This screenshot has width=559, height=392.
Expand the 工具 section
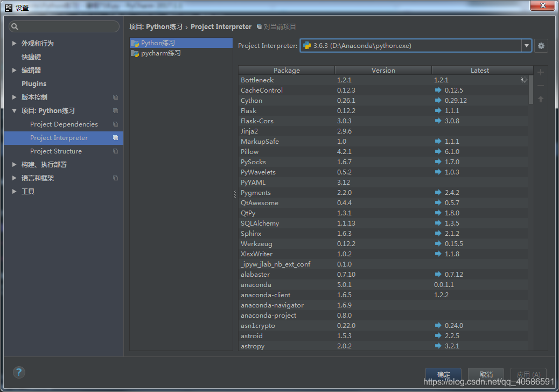14,191
